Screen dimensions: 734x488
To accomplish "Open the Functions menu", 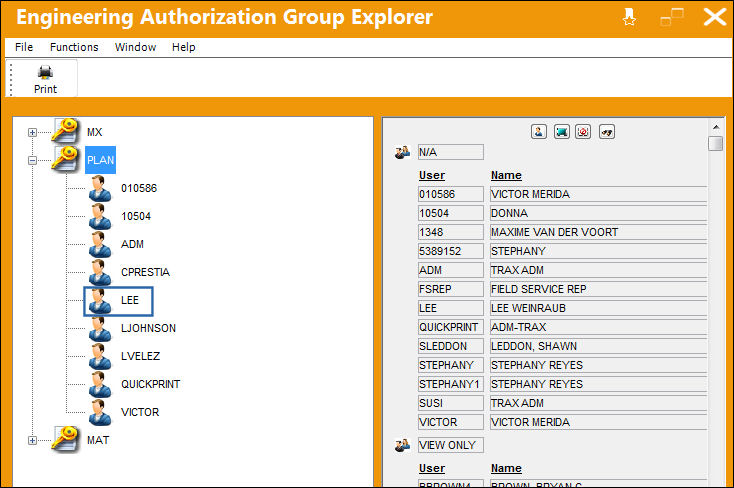I will [74, 47].
